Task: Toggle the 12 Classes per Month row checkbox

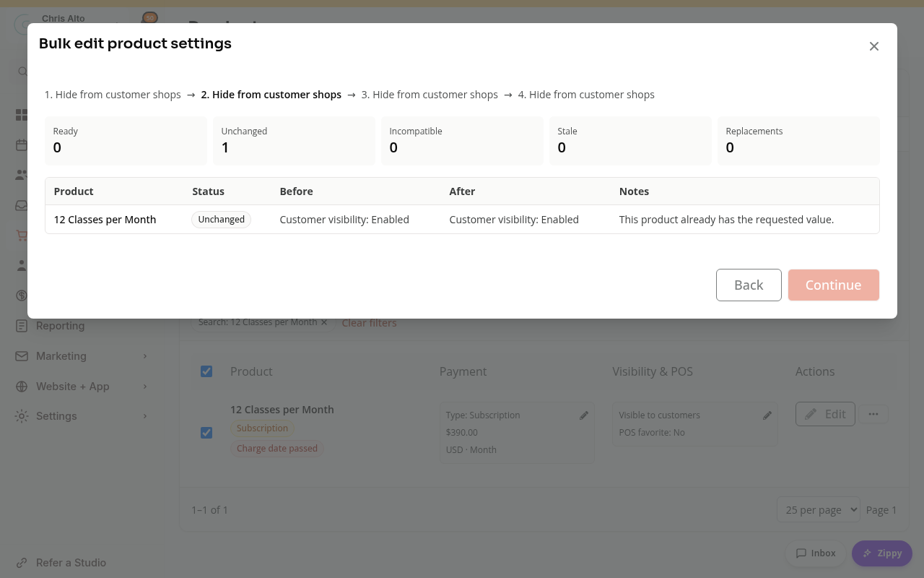Action: (x=206, y=433)
